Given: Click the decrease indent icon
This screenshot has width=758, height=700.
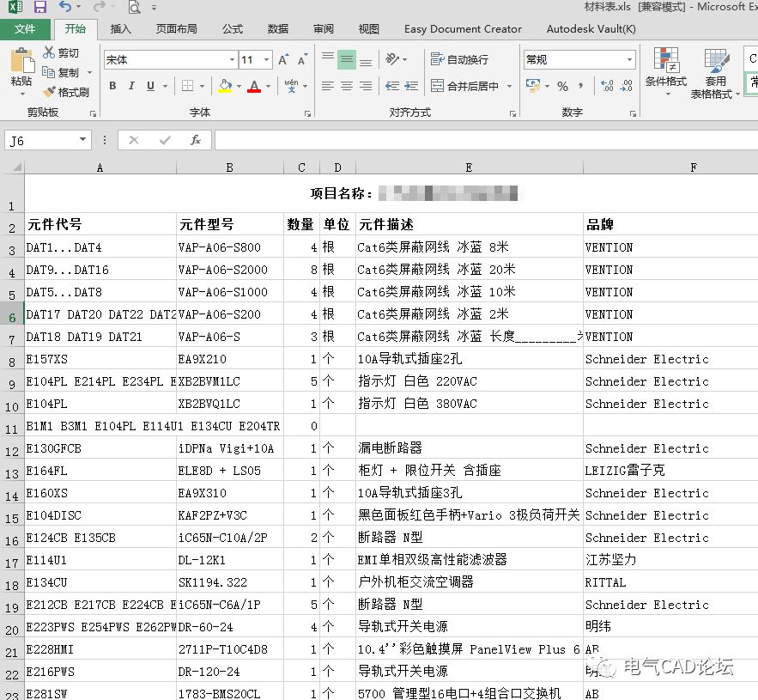Looking at the screenshot, I should [392, 86].
